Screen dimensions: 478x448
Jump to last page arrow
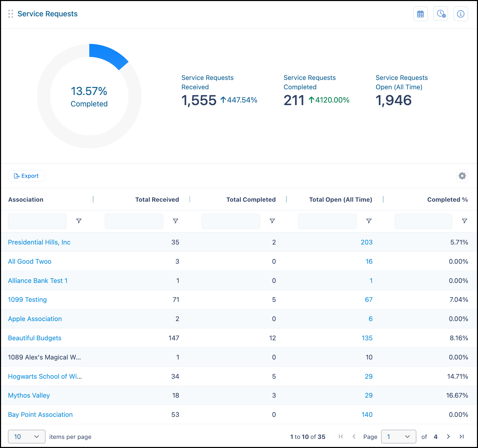click(x=462, y=437)
